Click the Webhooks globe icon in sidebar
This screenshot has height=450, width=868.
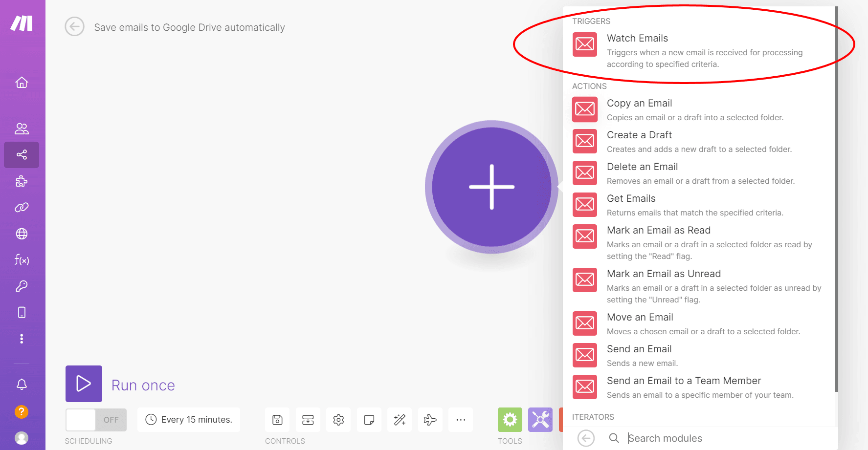[x=22, y=234]
